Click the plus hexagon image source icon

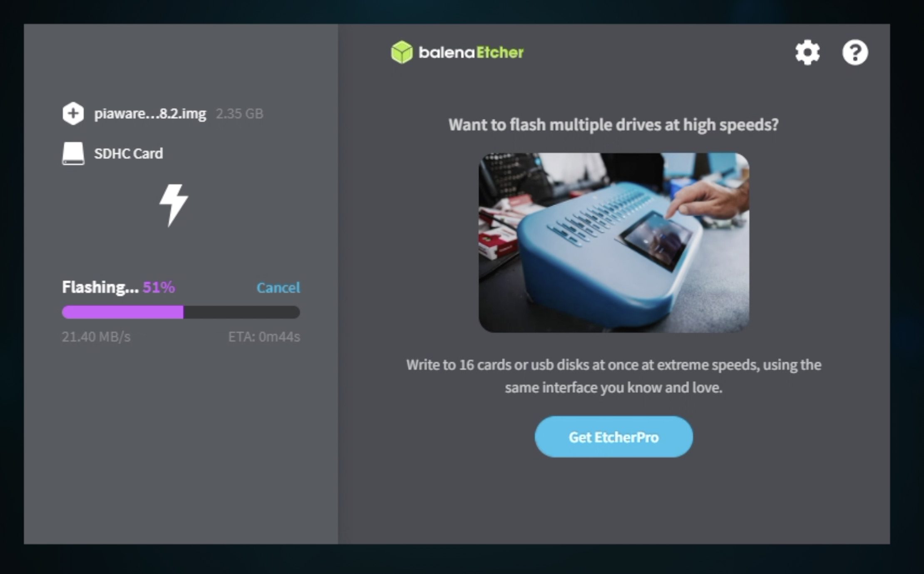coord(73,113)
